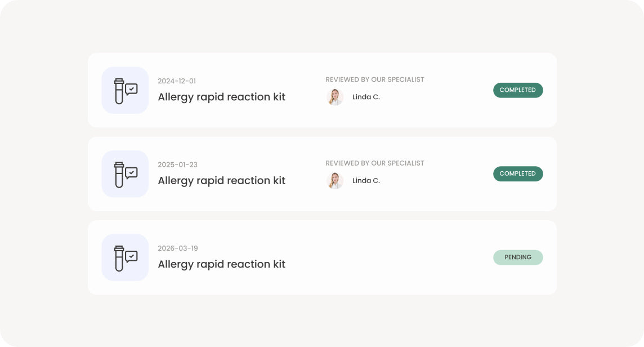Click the test tube in the 2024-12-01 kit icon
This screenshot has width=644, height=347.
tap(119, 91)
